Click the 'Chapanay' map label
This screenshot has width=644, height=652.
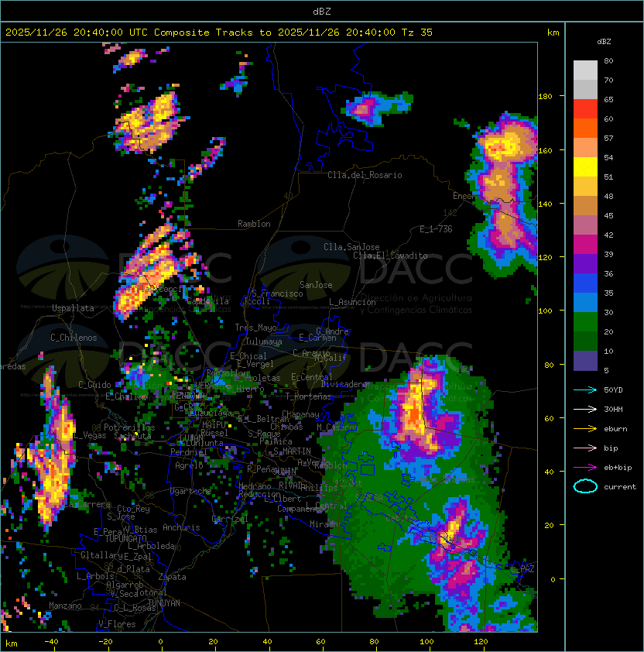(x=300, y=414)
